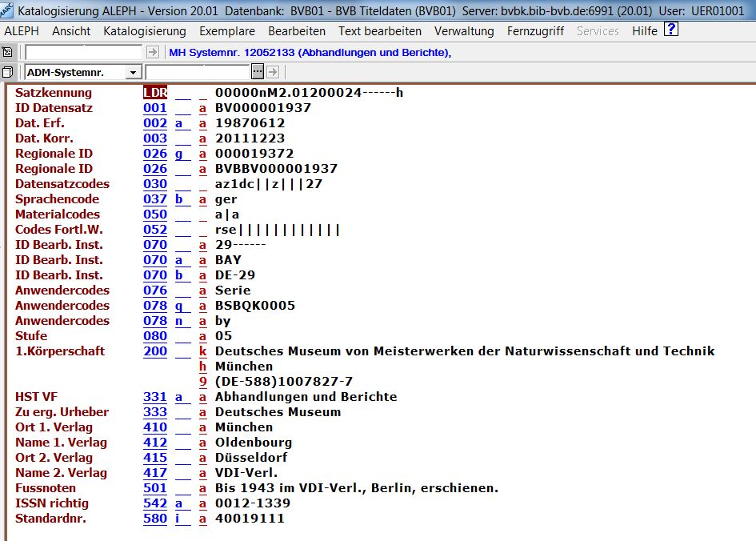Screen dimensions: 756x541
Task: Click the ellipsis browse button beside search field
Action: point(258,72)
